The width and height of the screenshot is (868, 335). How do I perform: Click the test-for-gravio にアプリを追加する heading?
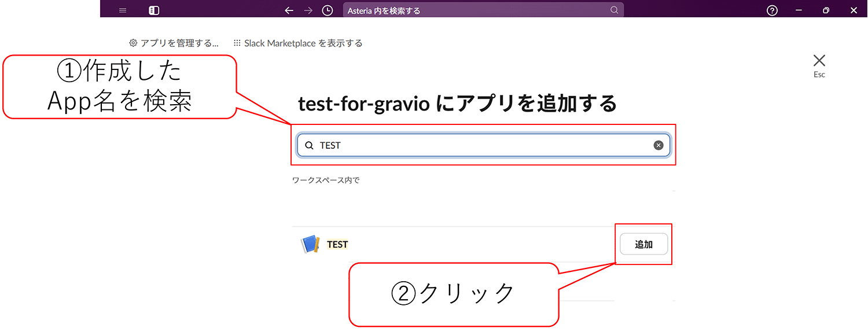tap(457, 104)
